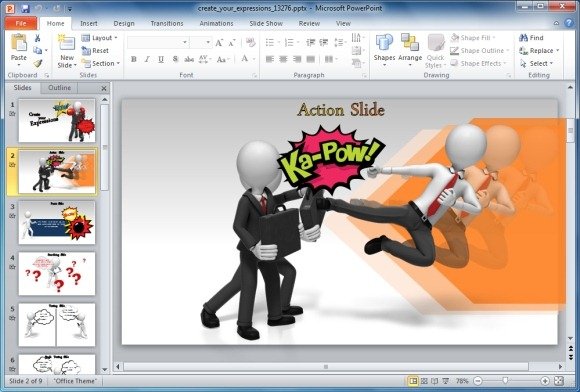Click Decrease List Level icon
Viewport: 580px width, 392px height.
[x=310, y=43]
